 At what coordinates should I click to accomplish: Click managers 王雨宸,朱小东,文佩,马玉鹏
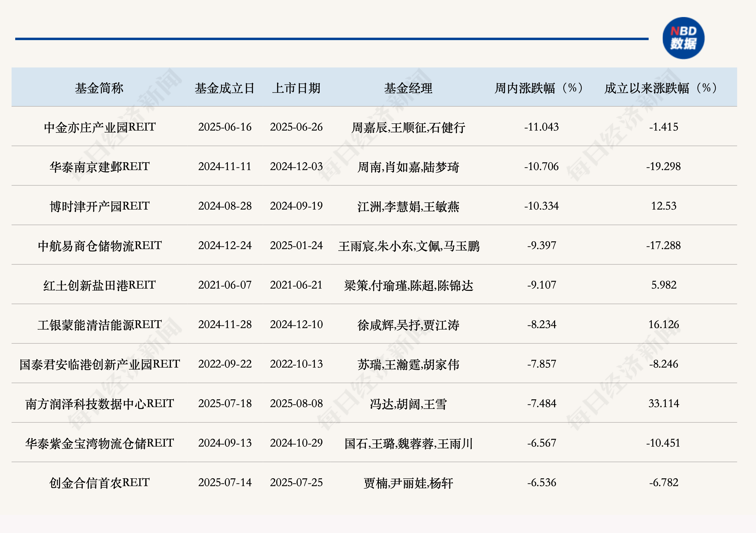409,246
